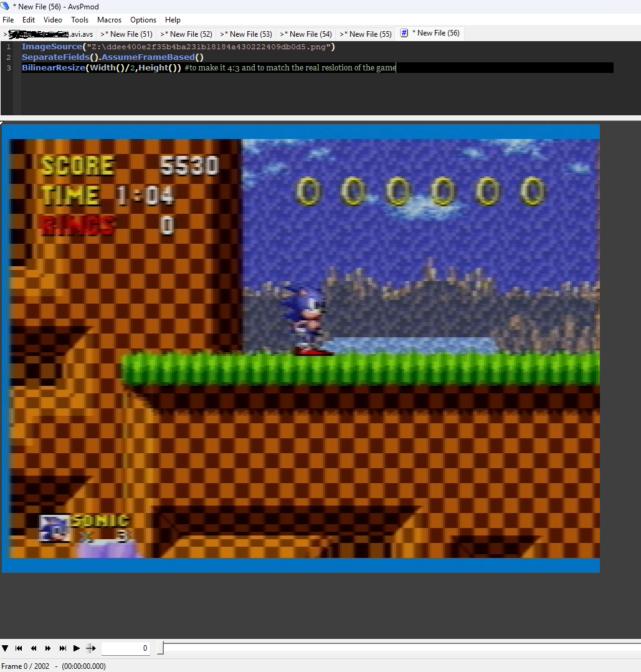Step forward one frame

tap(48, 648)
